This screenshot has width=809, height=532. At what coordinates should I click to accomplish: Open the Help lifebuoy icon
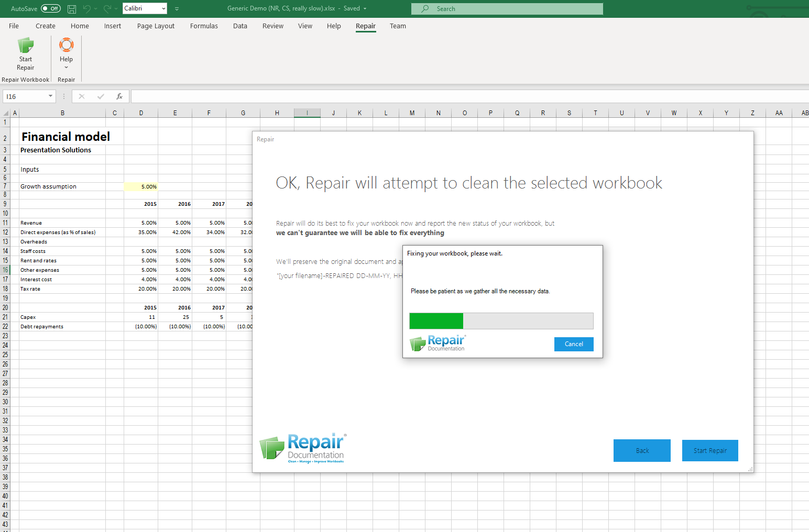(66, 46)
